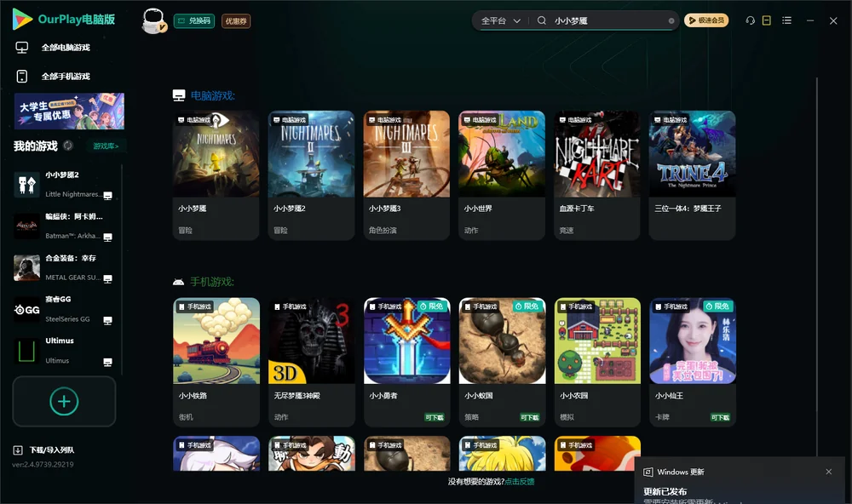This screenshot has height=504, width=852.
Task: Click the PC icon on SteelSeries GG row
Action: coord(107,320)
